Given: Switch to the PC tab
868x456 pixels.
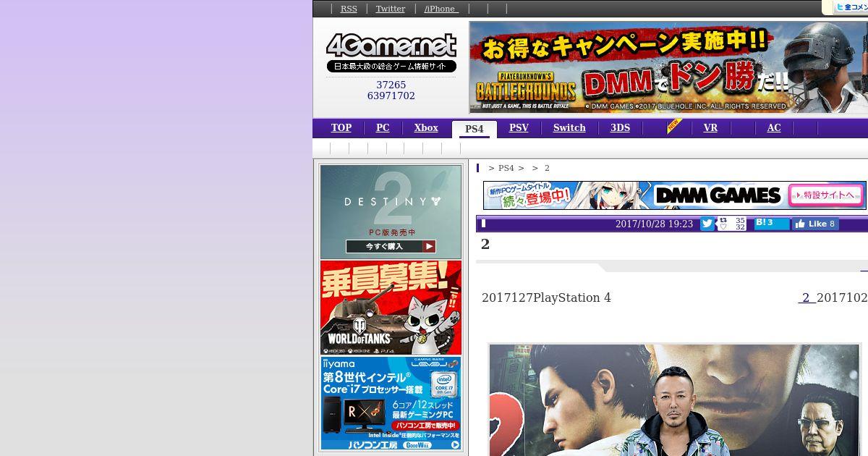Looking at the screenshot, I should [383, 128].
